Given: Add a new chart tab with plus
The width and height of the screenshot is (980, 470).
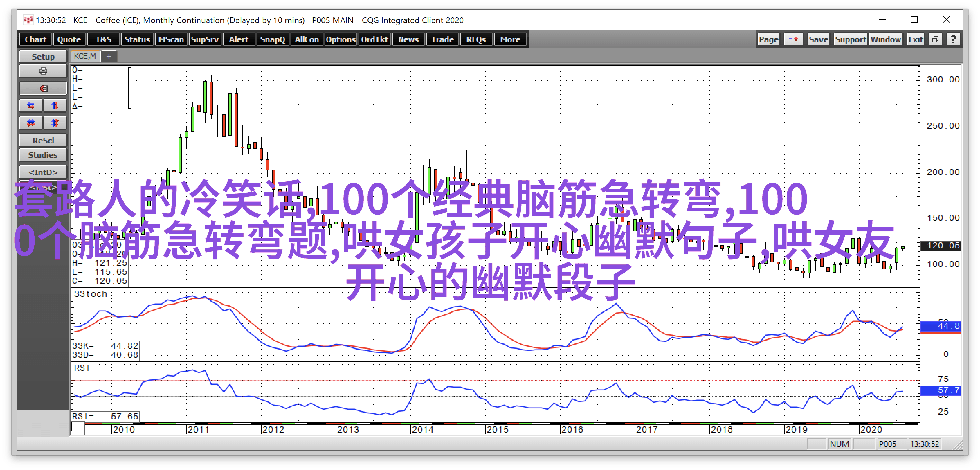Looking at the screenshot, I should click(109, 56).
